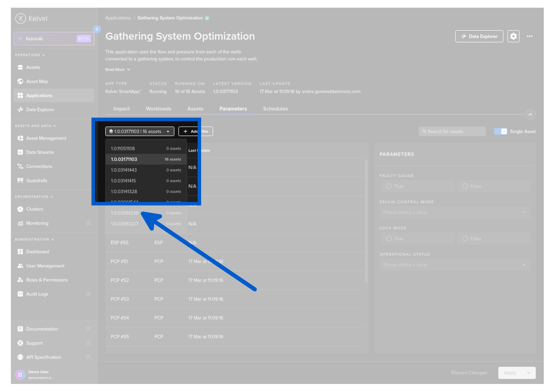Open Guardrails page from sidebar
Viewport: 555px width, 392px height.
click(36, 181)
